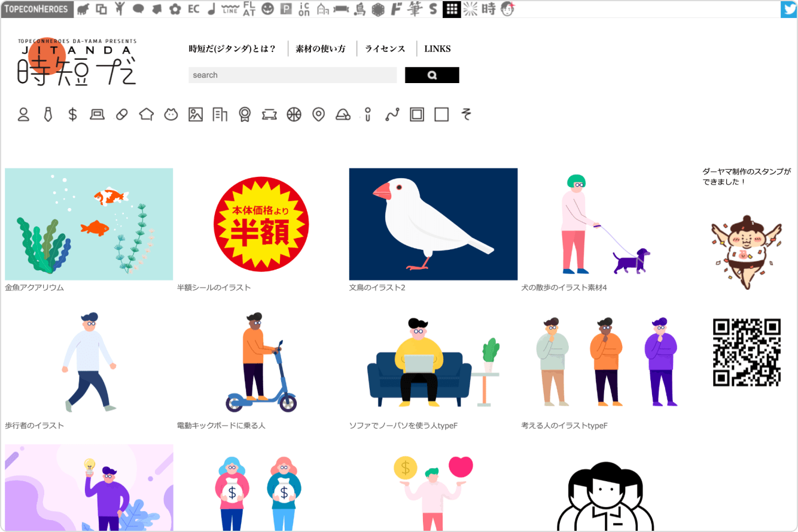Click the 電動キックボードに乗る人 caption link
Viewport: 798px width, 532px height.
[221, 426]
